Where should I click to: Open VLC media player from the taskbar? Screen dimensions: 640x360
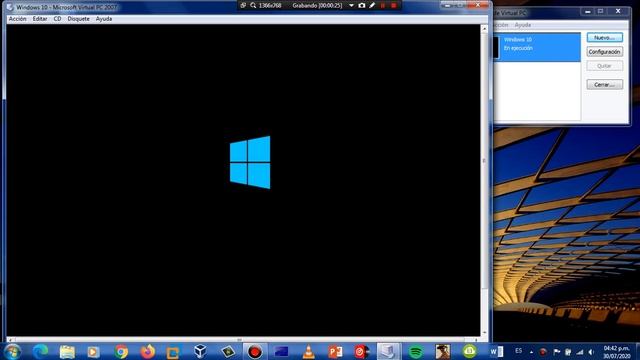coord(309,351)
